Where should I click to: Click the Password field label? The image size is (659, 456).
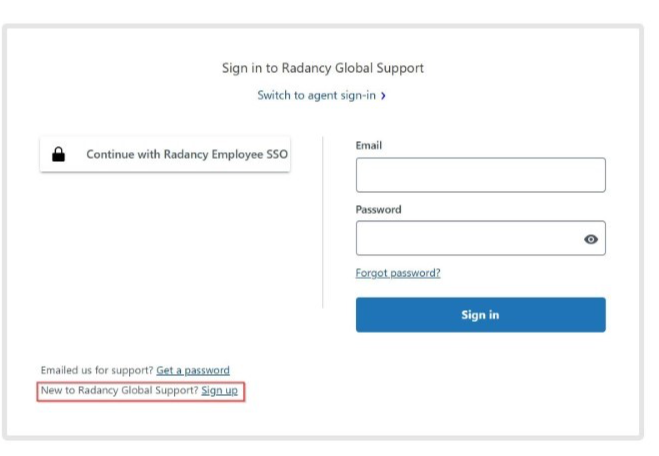click(x=378, y=210)
